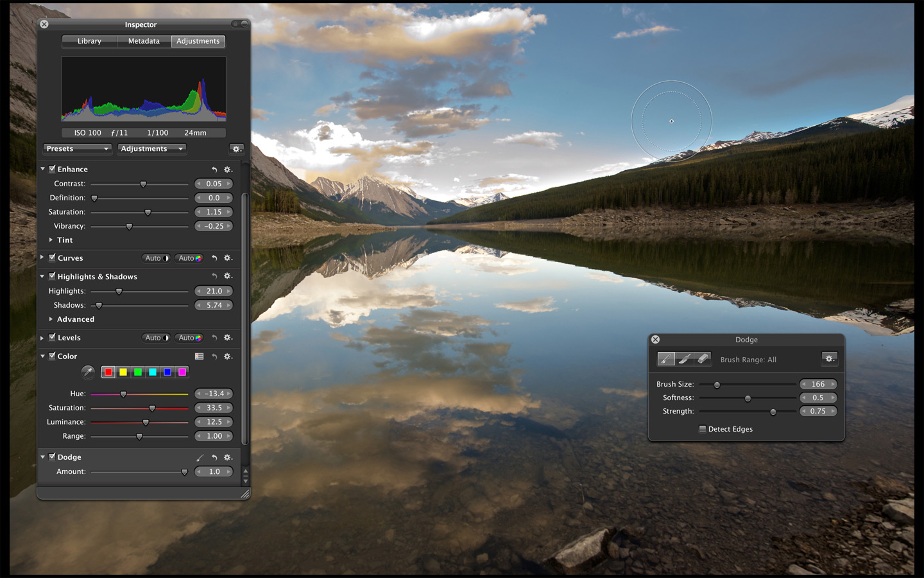Pick the Color eyedropper tool
This screenshot has height=578, width=924.
click(88, 372)
